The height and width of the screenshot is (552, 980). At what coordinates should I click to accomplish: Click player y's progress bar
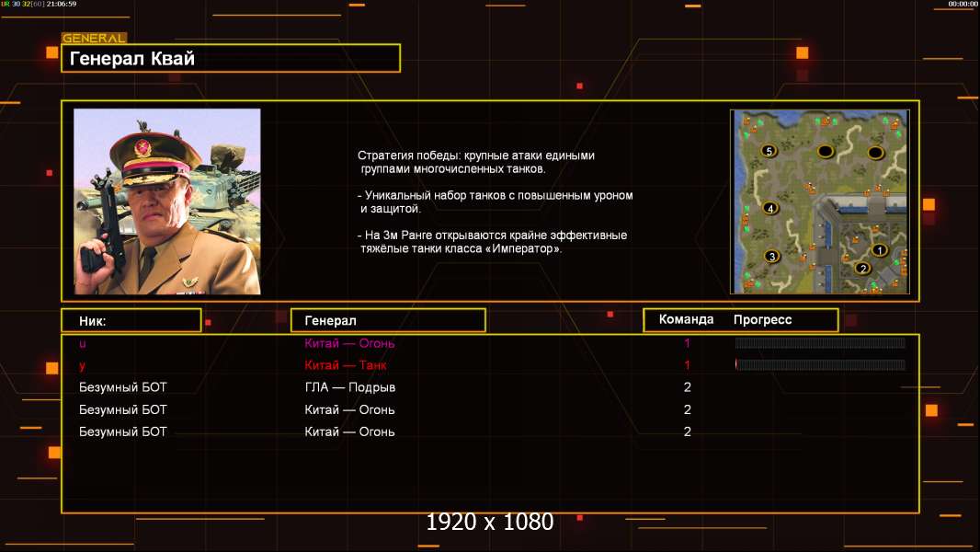(820, 364)
